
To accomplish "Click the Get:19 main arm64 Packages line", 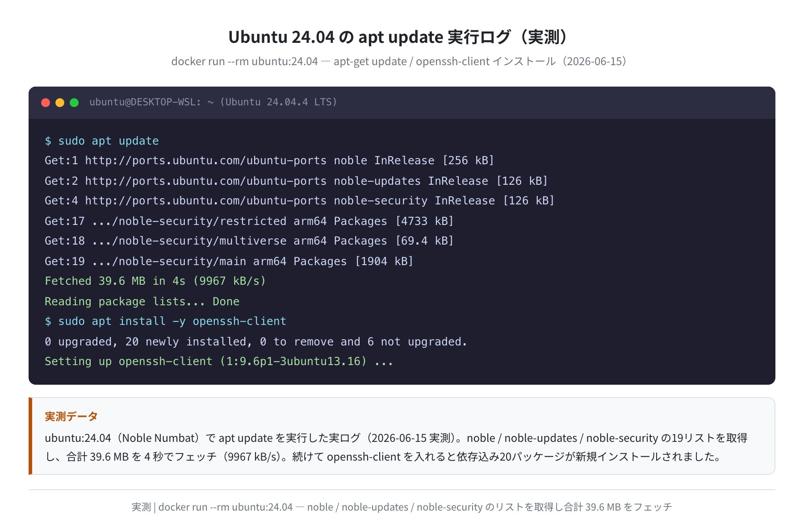I will tap(229, 261).
